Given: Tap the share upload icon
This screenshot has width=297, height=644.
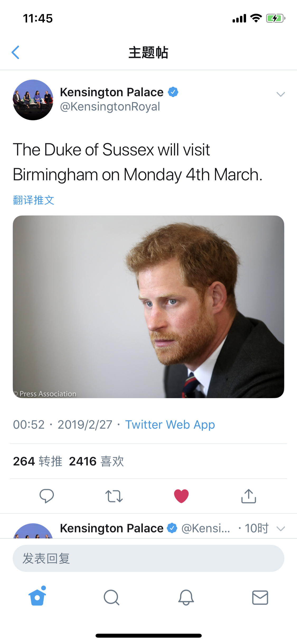Looking at the screenshot, I should point(248,496).
